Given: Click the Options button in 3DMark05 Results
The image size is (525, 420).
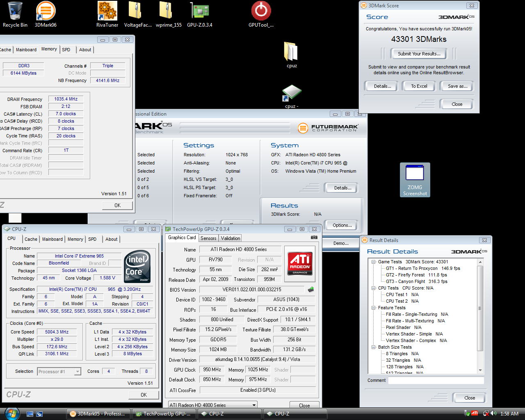Looking at the screenshot, I should click(342, 225).
